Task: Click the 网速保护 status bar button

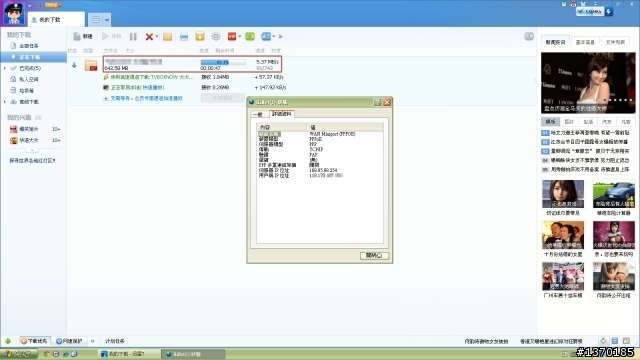Action: click(69, 341)
